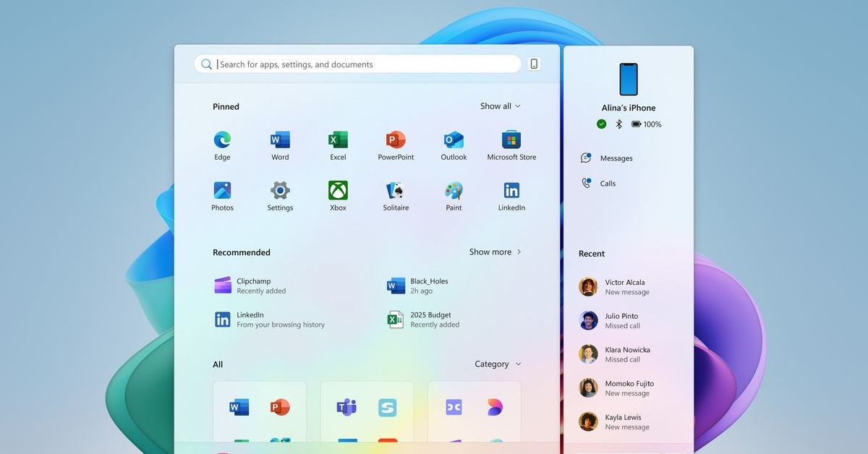Image resolution: width=868 pixels, height=454 pixels.
Task: Toggle the phone panel button beside search
Action: (x=534, y=64)
